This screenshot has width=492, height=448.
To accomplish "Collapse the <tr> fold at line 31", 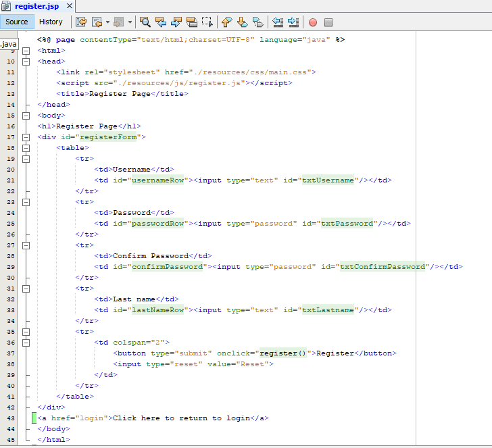I will (26, 289).
